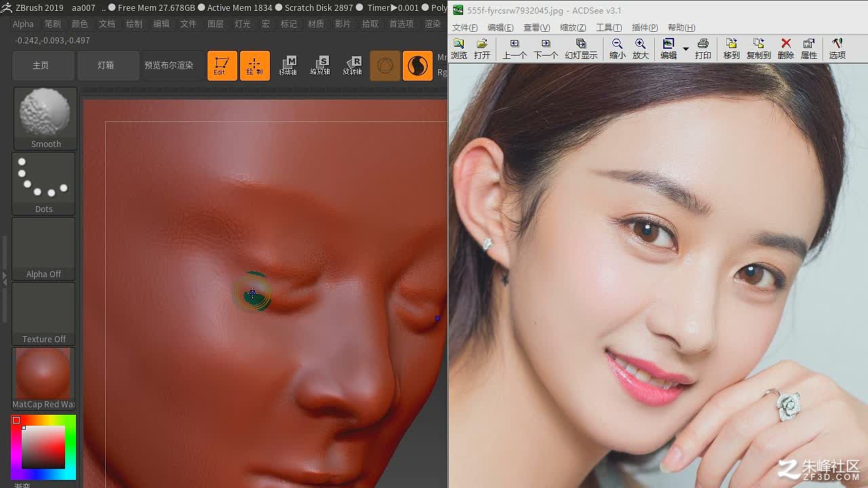Open the ZBrush 文件 file menu
Viewport: 868px width, 488px height.
click(x=188, y=24)
